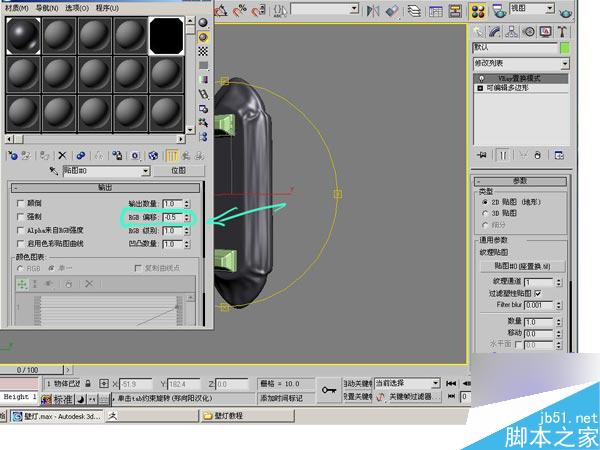This screenshot has width=600, height=450.
Task: Toggle the Backlight icon in material editor
Action: tap(203, 37)
